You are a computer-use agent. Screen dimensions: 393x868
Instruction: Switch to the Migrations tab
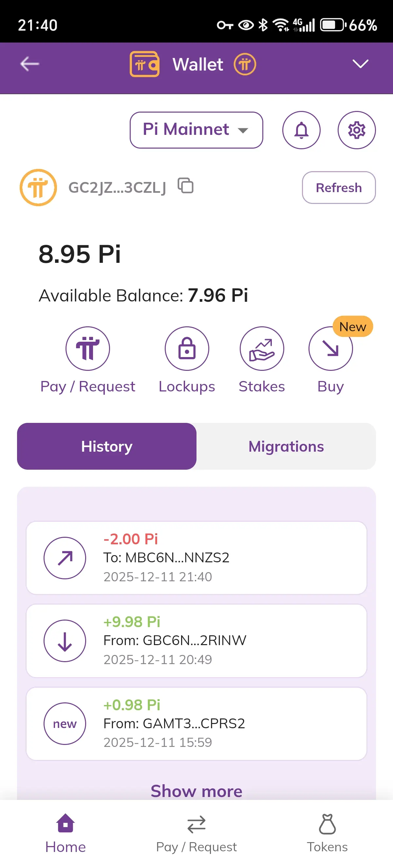286,446
